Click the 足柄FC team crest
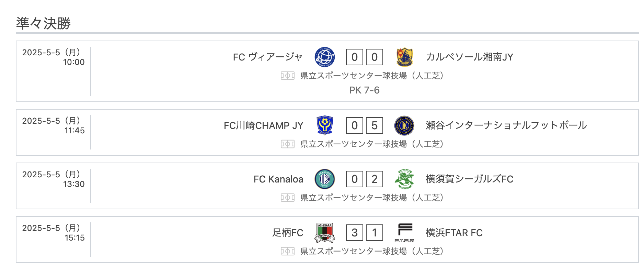The image size is (644, 266). click(325, 233)
